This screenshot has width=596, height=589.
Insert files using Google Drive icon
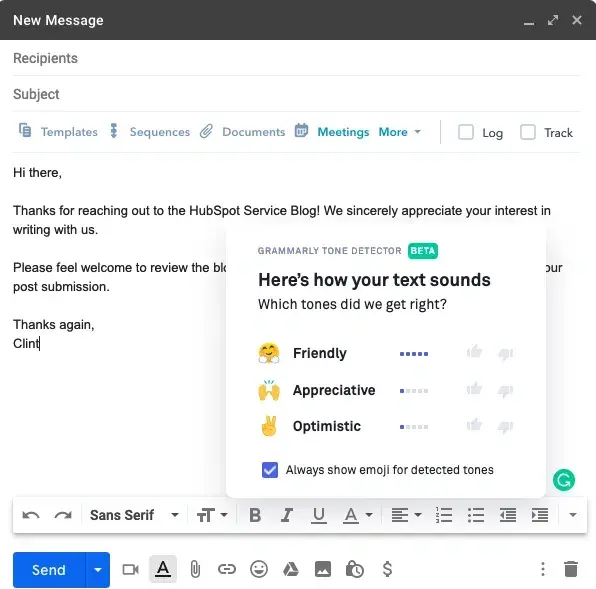click(291, 569)
